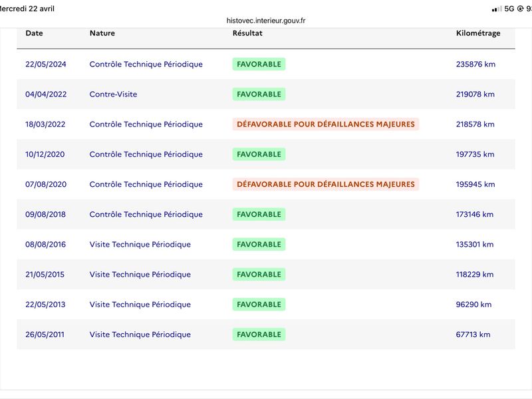Tap the histovec.interieur.gouv.fr address bar

pos(266,21)
